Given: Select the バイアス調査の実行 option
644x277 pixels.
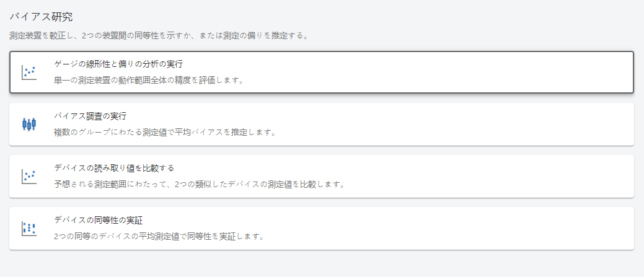Looking at the screenshot, I should [x=90, y=116].
